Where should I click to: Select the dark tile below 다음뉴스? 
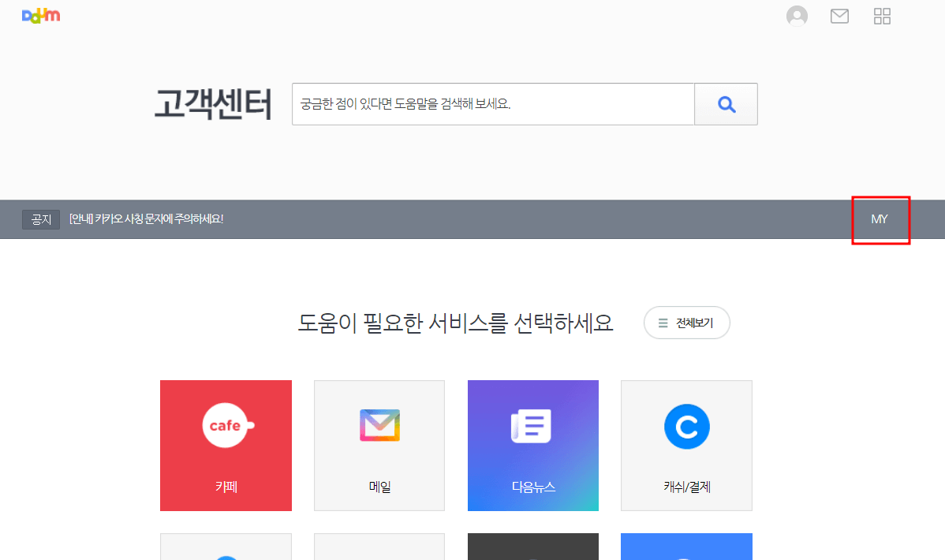532,548
